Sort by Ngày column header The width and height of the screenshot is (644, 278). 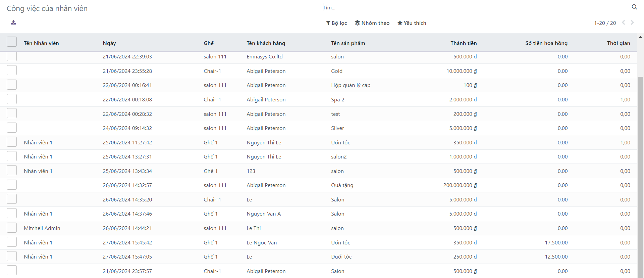click(109, 43)
